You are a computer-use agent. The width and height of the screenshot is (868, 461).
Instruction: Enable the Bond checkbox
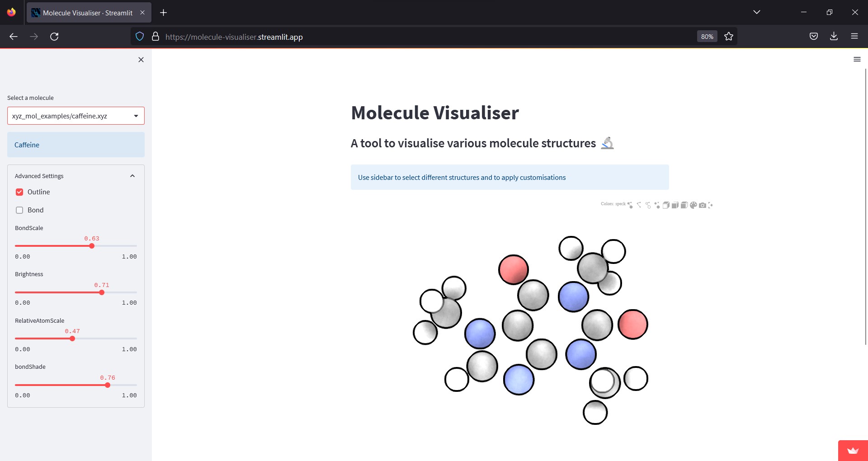tap(19, 210)
